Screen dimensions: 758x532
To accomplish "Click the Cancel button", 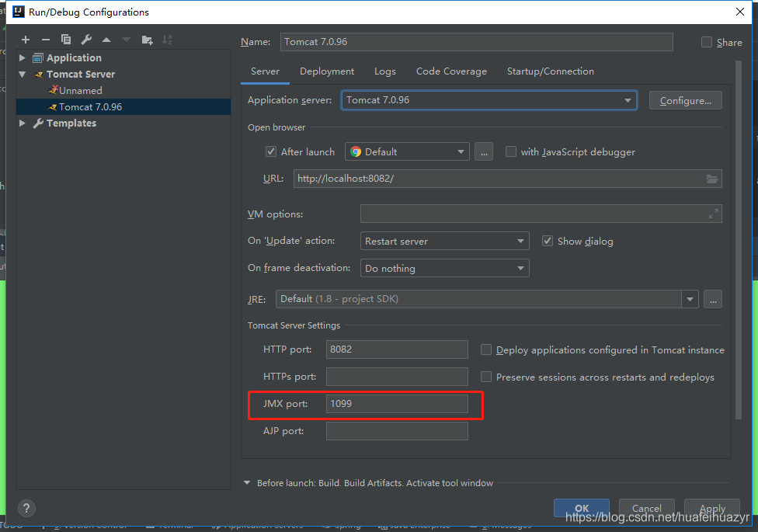I will pyautogui.click(x=647, y=508).
